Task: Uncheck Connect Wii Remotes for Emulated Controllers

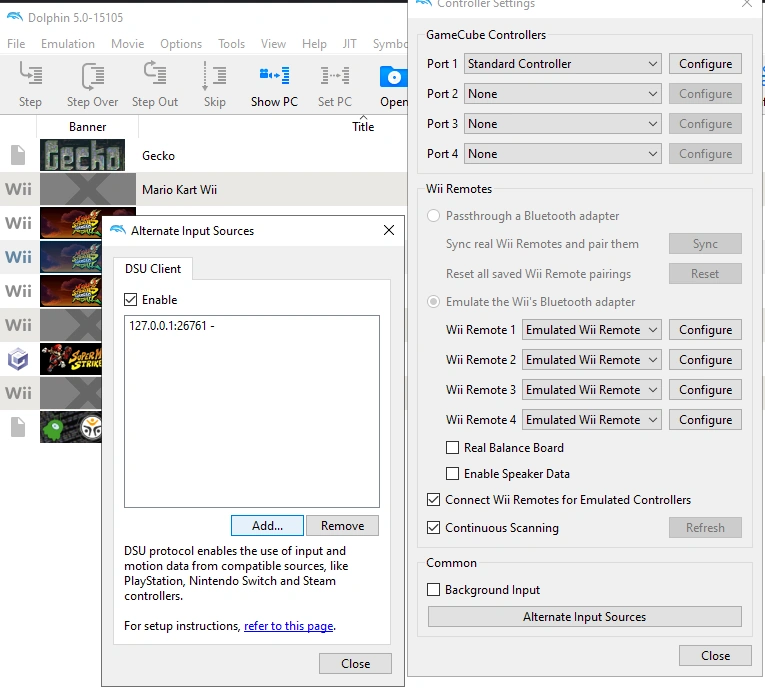Action: point(433,500)
